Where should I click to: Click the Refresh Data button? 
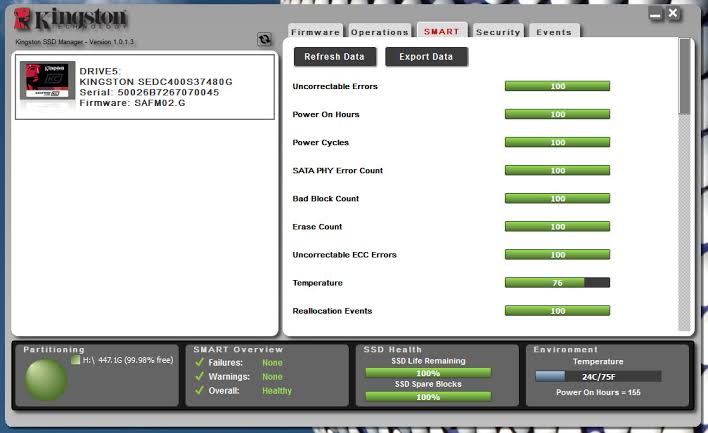(x=335, y=57)
